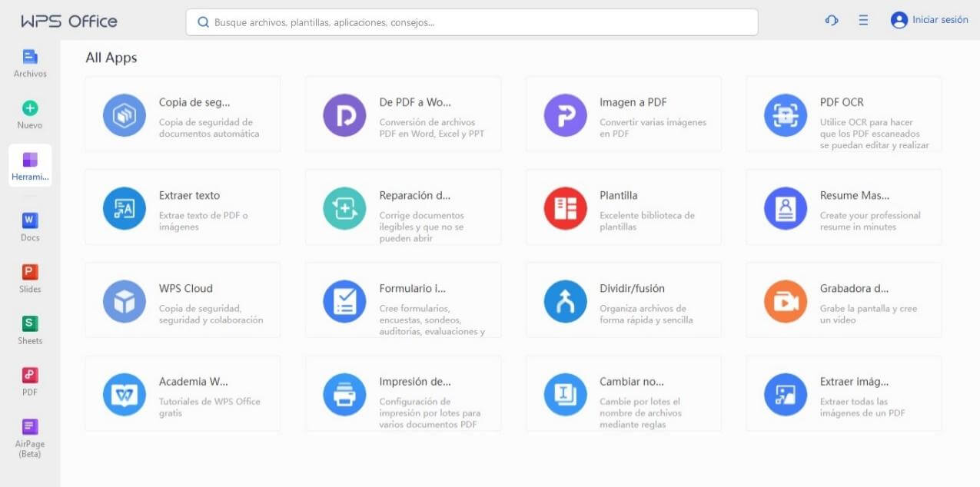
Task: Click the 'Academia W...' title text
Action: (194, 381)
